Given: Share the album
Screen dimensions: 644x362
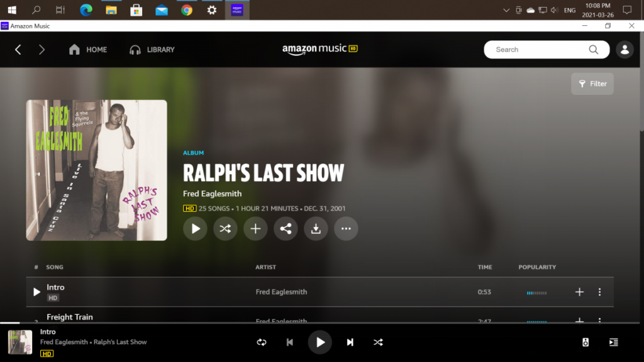Looking at the screenshot, I should pos(286,229).
